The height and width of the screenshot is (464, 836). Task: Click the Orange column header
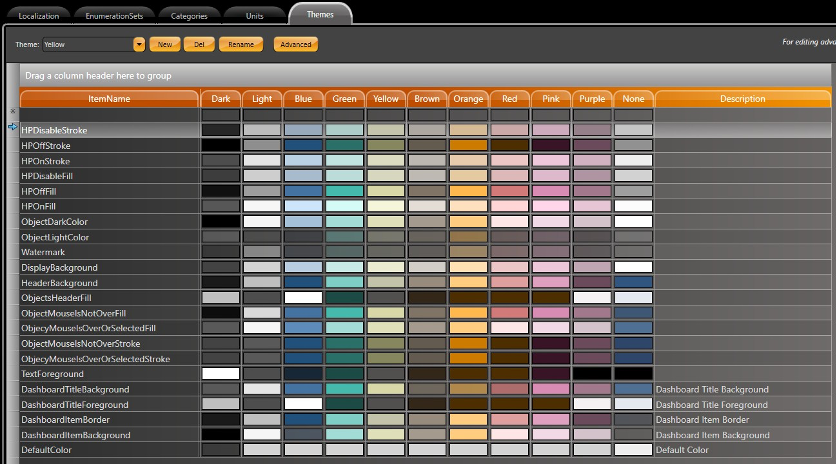point(468,99)
